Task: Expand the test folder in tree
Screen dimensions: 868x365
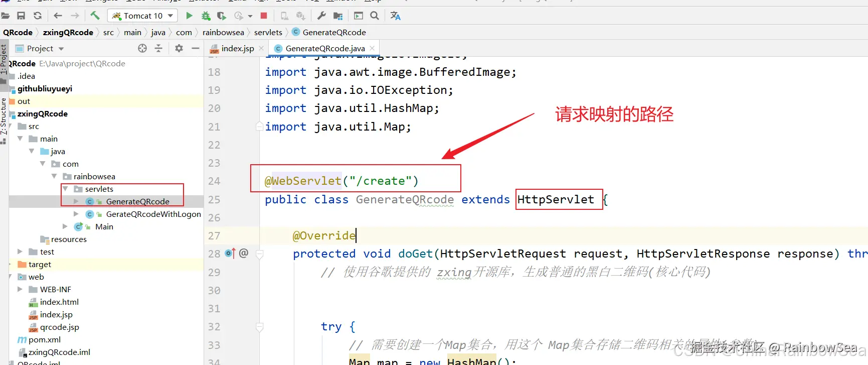Action: coord(20,252)
